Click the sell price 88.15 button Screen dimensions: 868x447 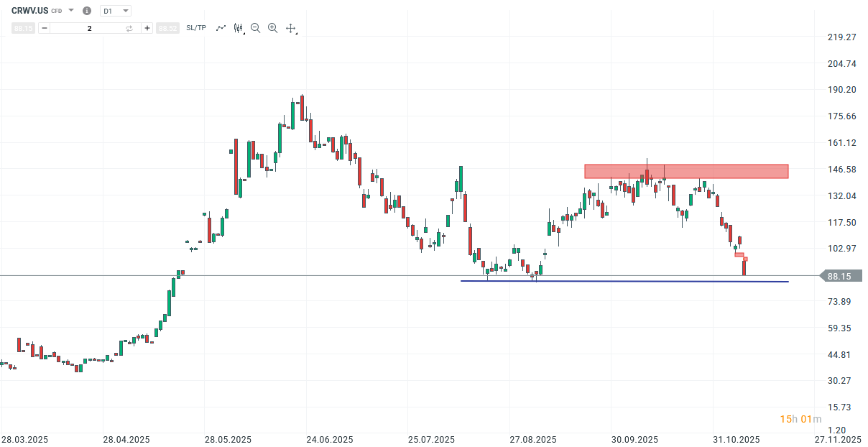pyautogui.click(x=23, y=27)
